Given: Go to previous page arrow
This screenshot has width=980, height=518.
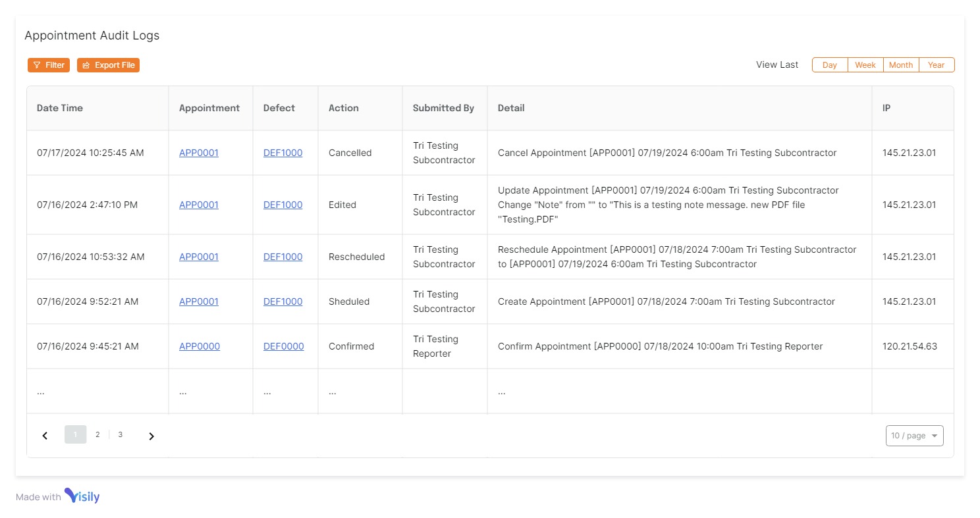Looking at the screenshot, I should coord(45,436).
